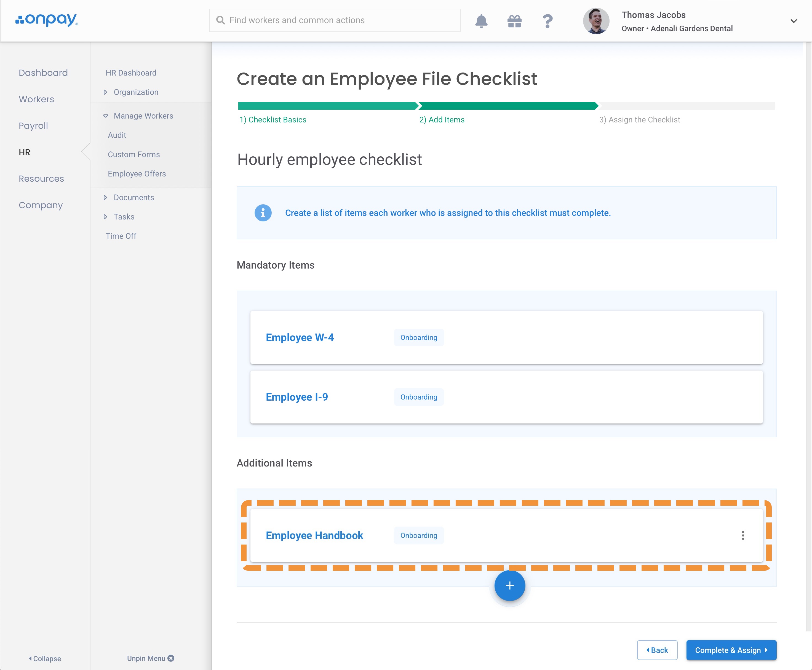Viewport: 812px width, 670px height.
Task: Jump to Checklist Basics progress step
Action: 273,120
